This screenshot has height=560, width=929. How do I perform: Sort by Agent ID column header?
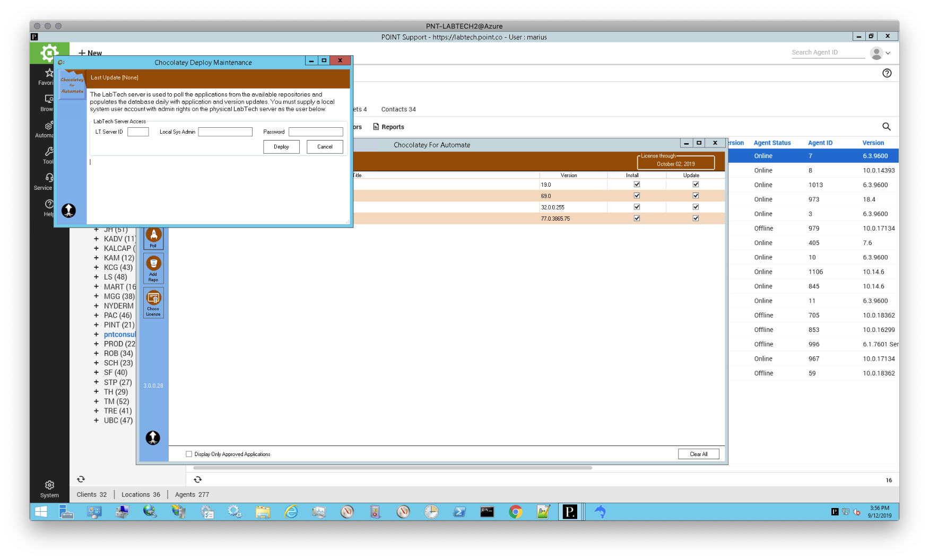tap(820, 143)
